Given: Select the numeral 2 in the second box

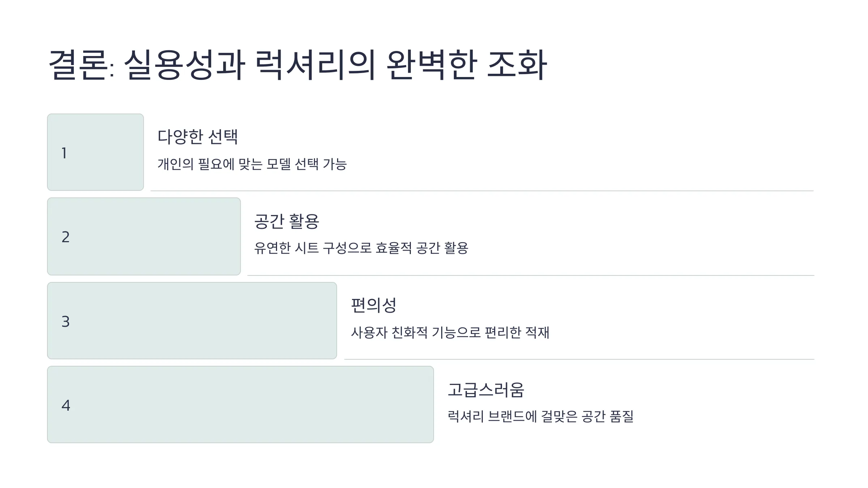Looking at the screenshot, I should pyautogui.click(x=65, y=237).
